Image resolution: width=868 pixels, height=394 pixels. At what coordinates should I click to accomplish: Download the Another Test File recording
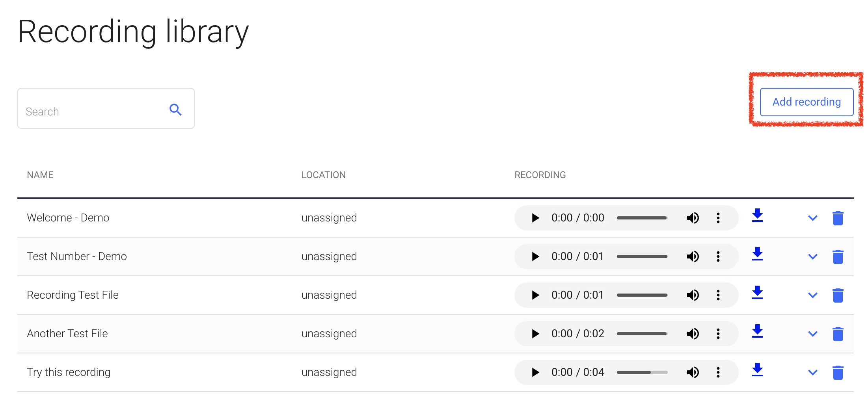pos(757,332)
